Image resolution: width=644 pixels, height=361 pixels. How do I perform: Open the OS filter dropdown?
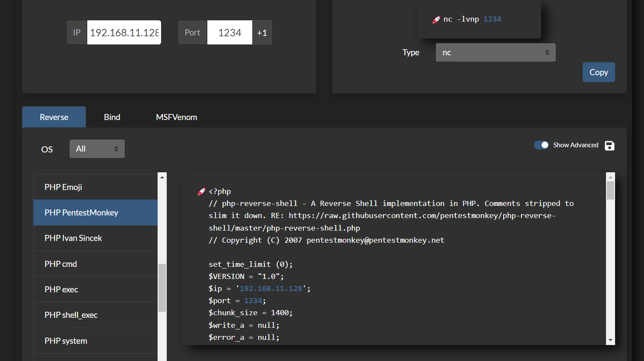coord(97,149)
